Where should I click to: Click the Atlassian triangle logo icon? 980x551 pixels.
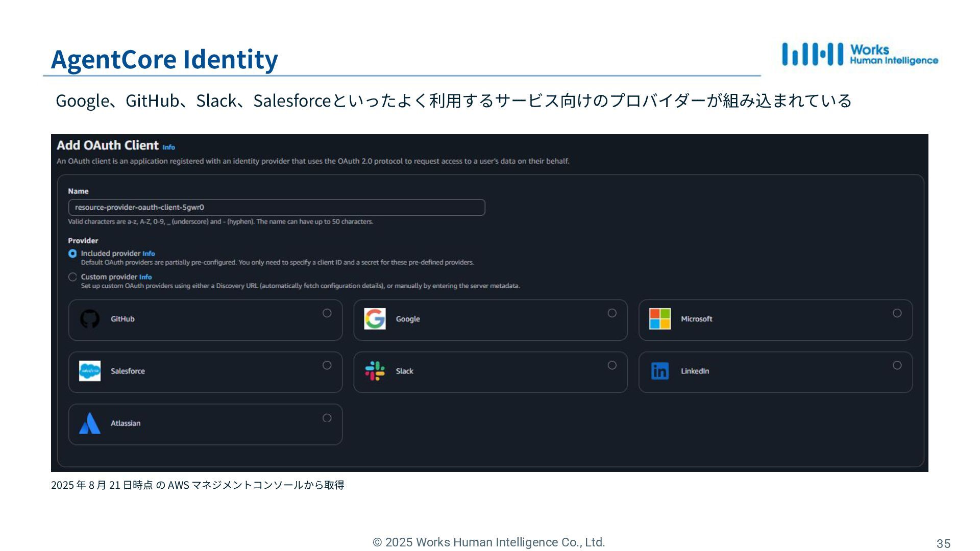click(x=90, y=423)
